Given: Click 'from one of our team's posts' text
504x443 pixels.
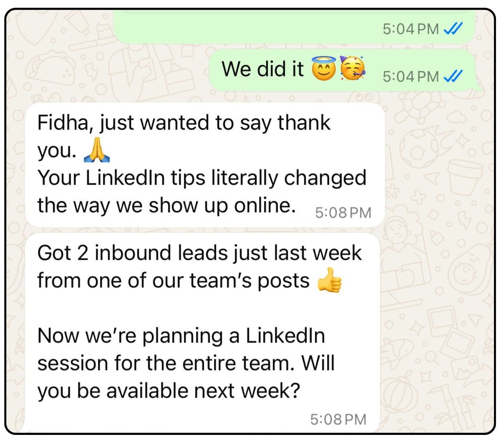Looking at the screenshot, I should pos(173,281).
